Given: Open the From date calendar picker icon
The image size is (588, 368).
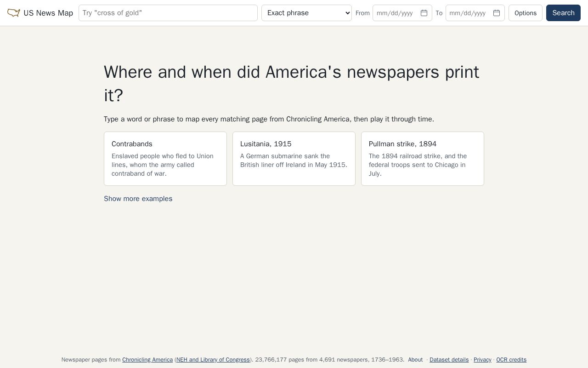Looking at the screenshot, I should [424, 13].
